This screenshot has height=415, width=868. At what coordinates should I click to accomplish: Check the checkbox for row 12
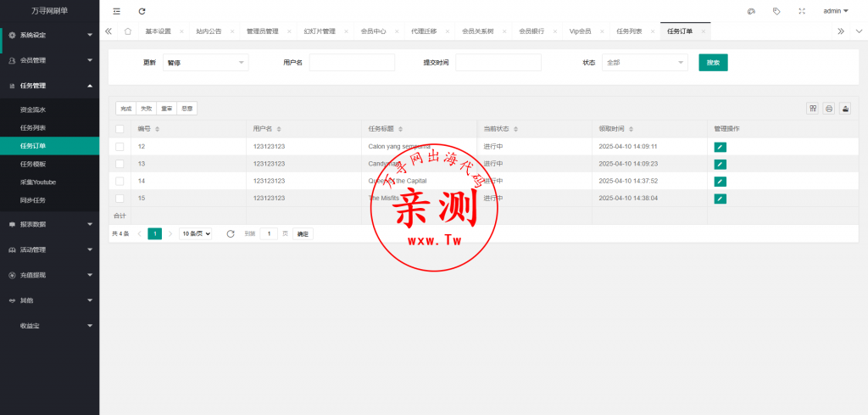click(x=120, y=146)
